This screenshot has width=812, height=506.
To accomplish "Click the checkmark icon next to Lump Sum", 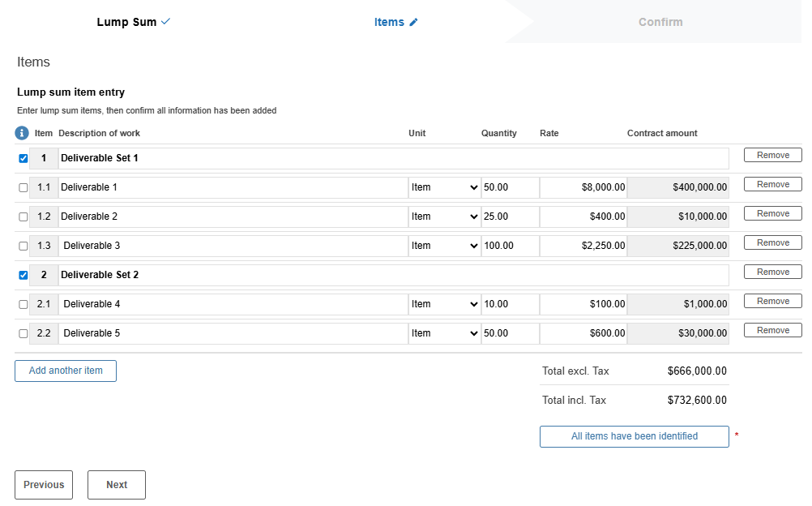I will [x=165, y=22].
